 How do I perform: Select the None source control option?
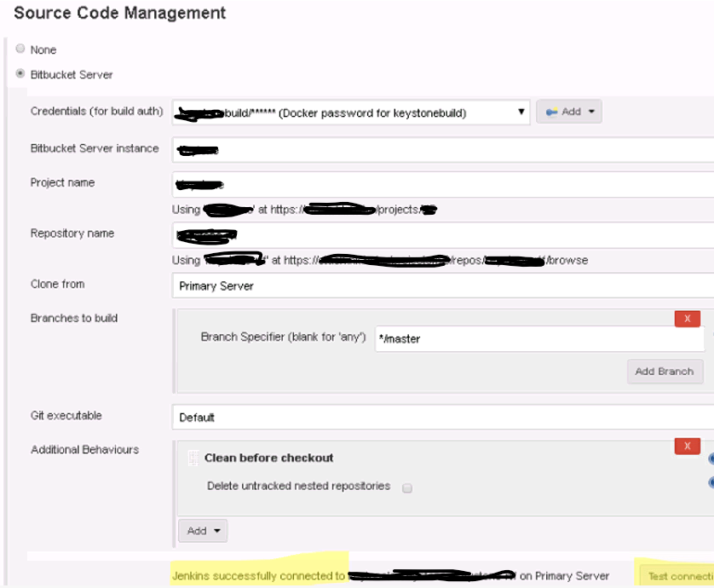point(20,49)
